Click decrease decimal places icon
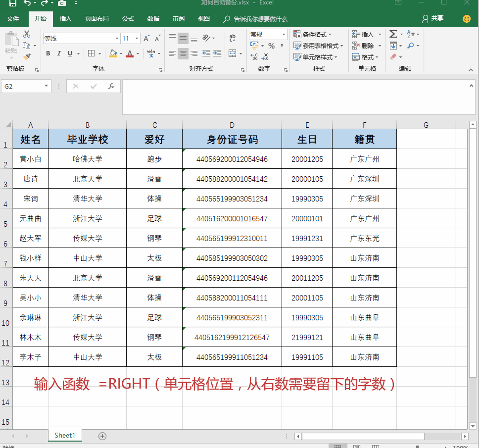 pos(265,57)
